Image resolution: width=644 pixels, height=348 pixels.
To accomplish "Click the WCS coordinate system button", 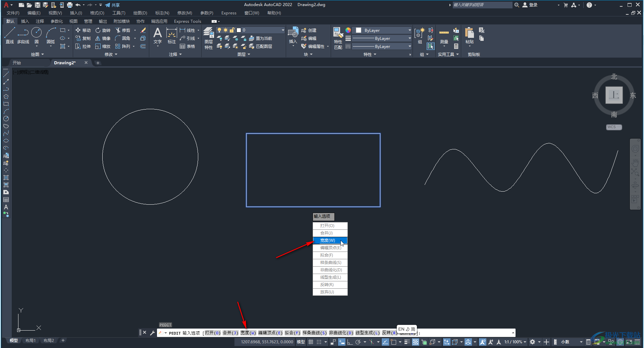I will [x=614, y=127].
